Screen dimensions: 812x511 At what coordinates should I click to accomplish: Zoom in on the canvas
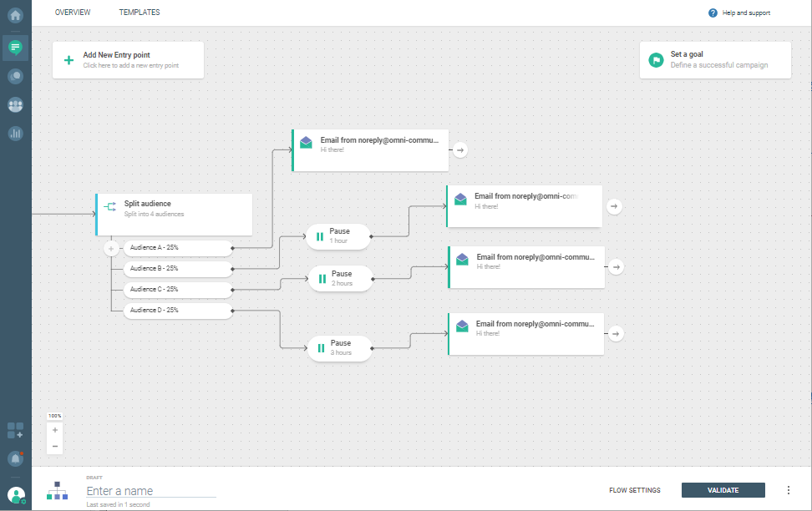click(x=55, y=430)
